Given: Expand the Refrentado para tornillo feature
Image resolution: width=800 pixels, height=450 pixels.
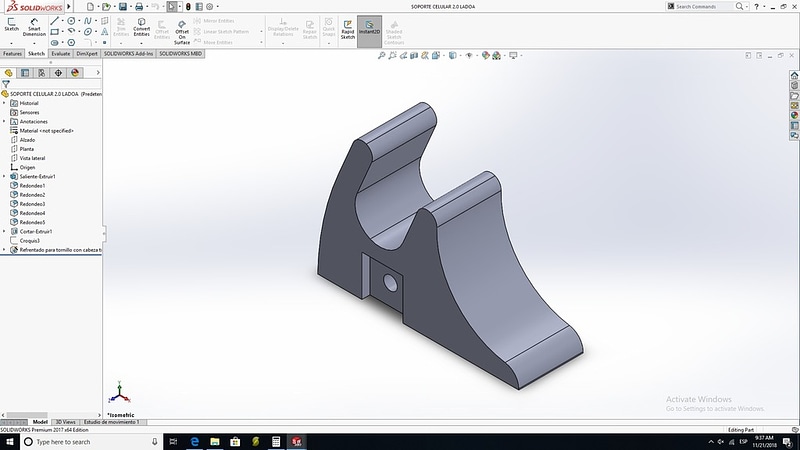Looking at the screenshot, I should [x=4, y=250].
